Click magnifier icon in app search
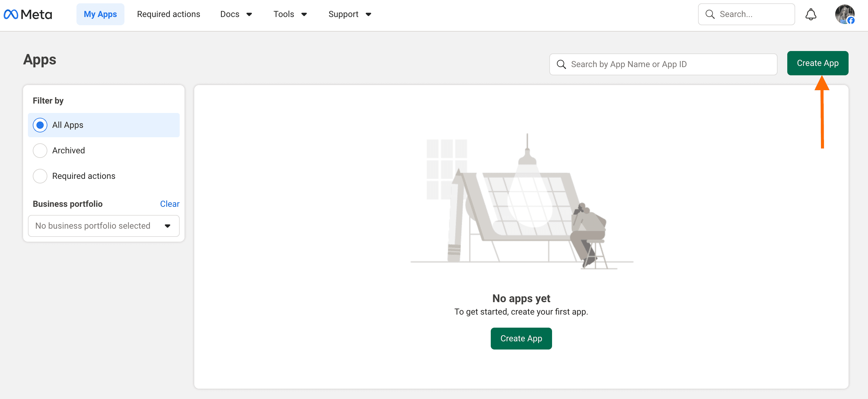The width and height of the screenshot is (868, 399). tap(561, 64)
